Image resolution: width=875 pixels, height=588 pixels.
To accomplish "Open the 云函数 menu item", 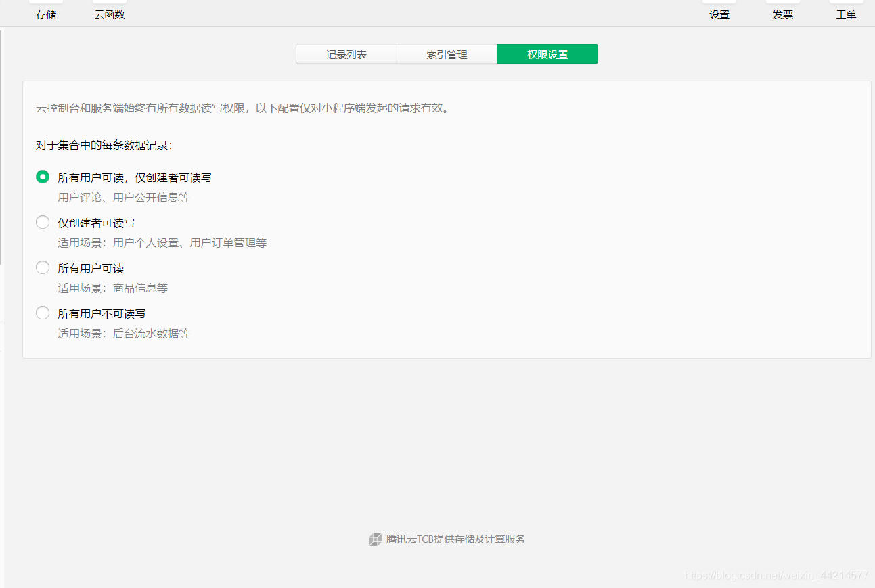I will 108,14.
